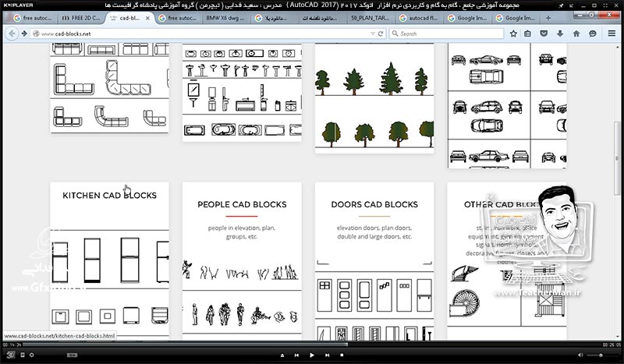Click the KMPlayer logo in title bar
Screen dimensions: 624x364
pos(18,5)
